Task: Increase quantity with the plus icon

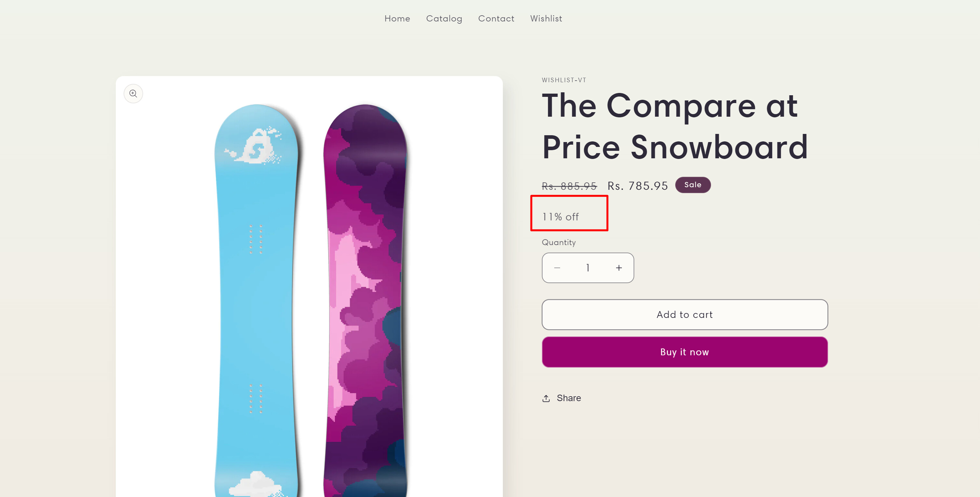Action: [619, 268]
